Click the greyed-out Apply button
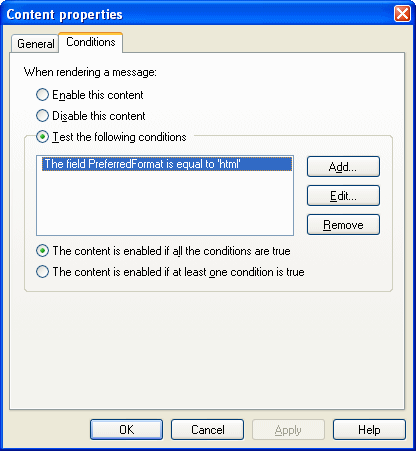This screenshot has width=416, height=451. (x=288, y=430)
